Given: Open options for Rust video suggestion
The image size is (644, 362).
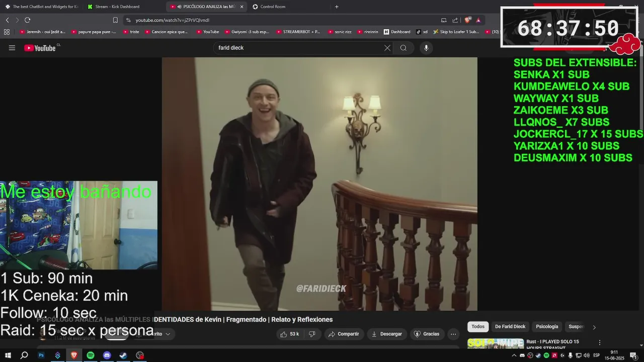Looking at the screenshot, I should coord(599,342).
